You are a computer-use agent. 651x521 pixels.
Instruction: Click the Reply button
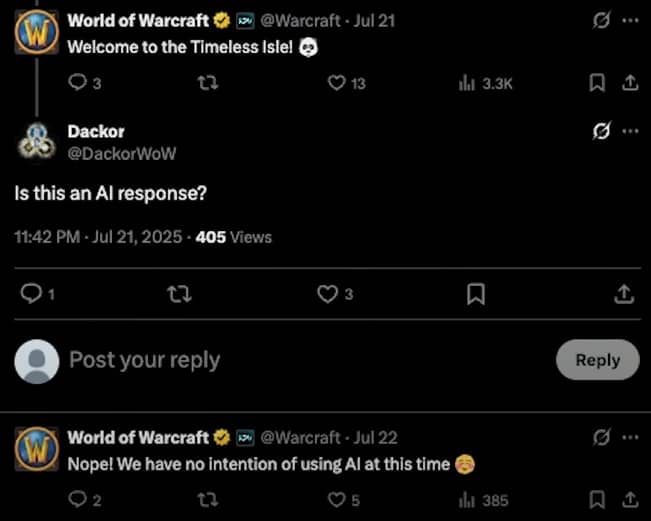coord(597,360)
